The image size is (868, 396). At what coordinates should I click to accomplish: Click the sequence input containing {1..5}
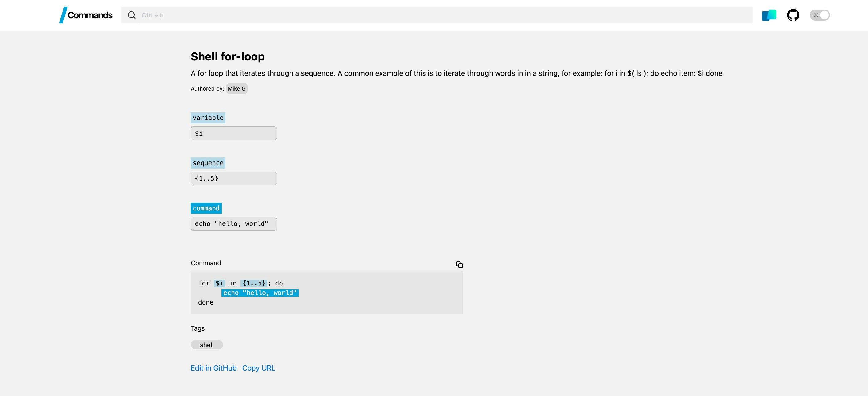[233, 178]
